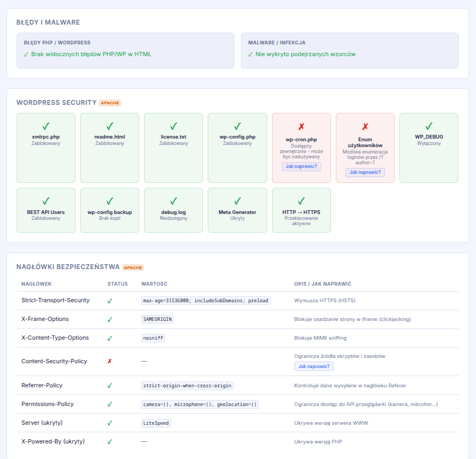Click the Ukrywa wersję PHP description
The width and height of the screenshot is (476, 459).
coord(318,442)
